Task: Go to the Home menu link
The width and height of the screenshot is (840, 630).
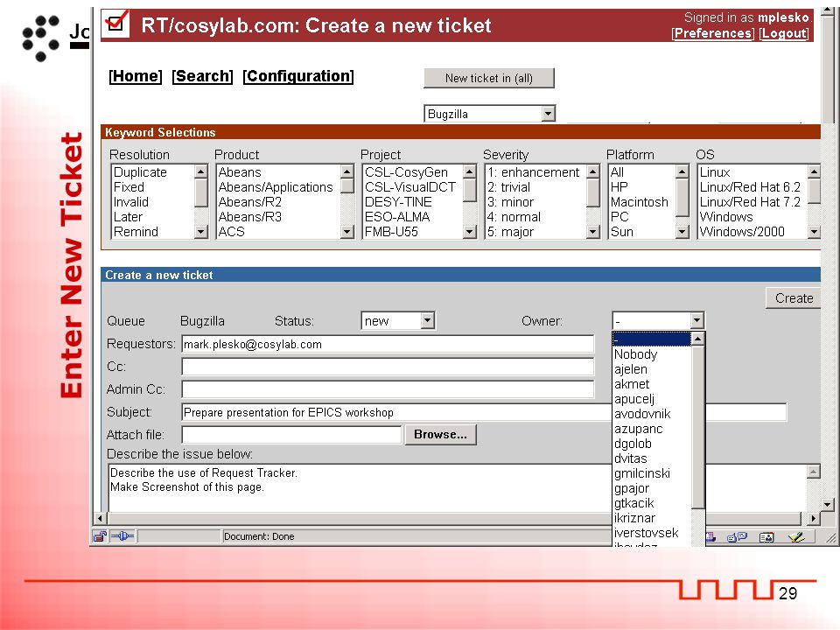Action: tap(136, 76)
